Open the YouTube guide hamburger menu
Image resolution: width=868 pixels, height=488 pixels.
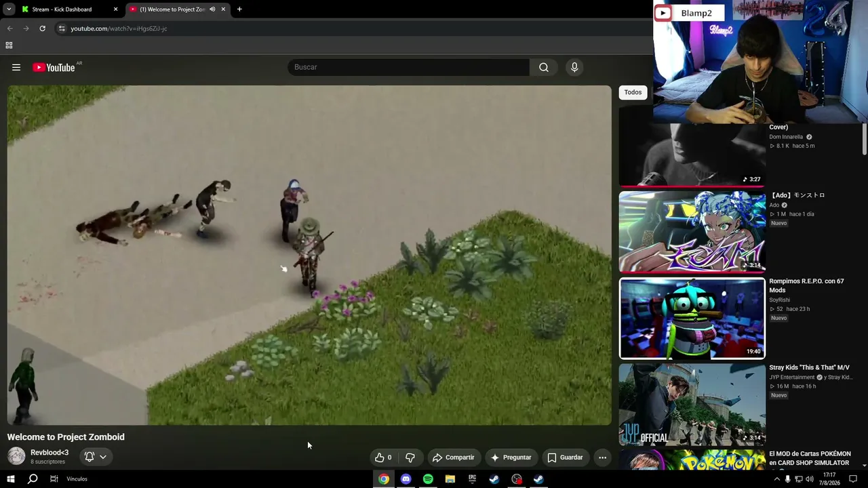click(x=16, y=67)
